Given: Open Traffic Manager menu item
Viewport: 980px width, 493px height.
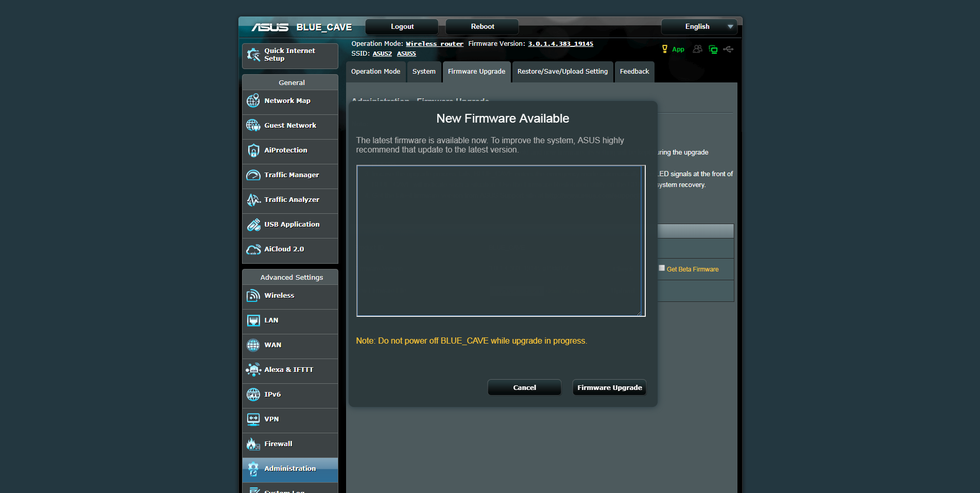Looking at the screenshot, I should pyautogui.click(x=290, y=176).
